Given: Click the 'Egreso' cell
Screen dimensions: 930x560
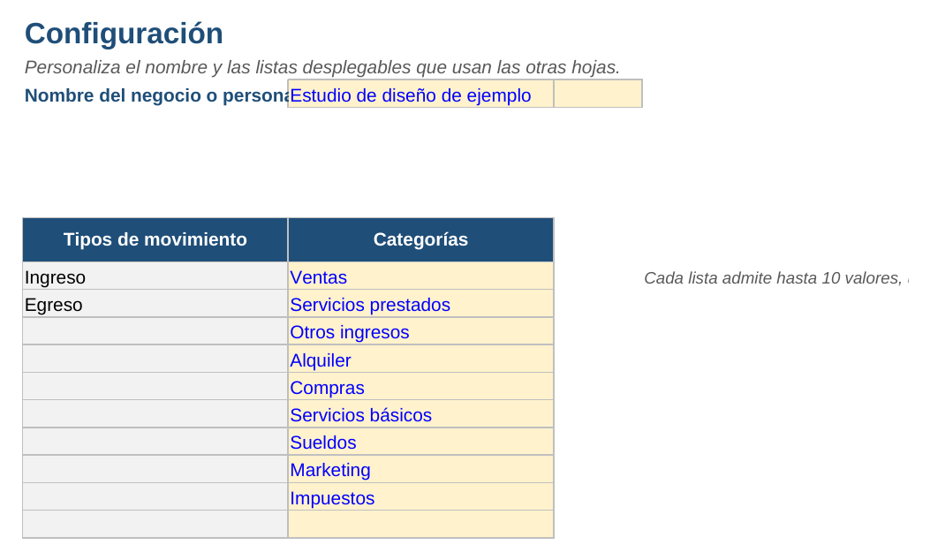Looking at the screenshot, I should tap(155, 303).
